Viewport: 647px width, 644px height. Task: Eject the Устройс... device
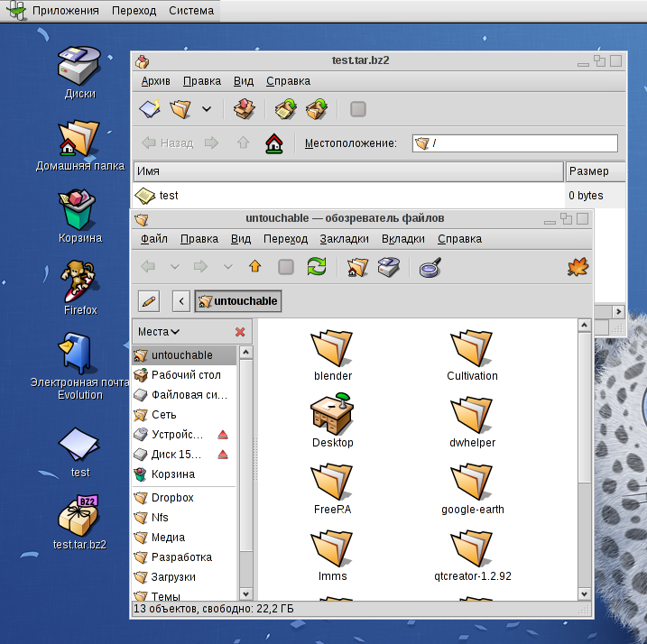pos(223,435)
